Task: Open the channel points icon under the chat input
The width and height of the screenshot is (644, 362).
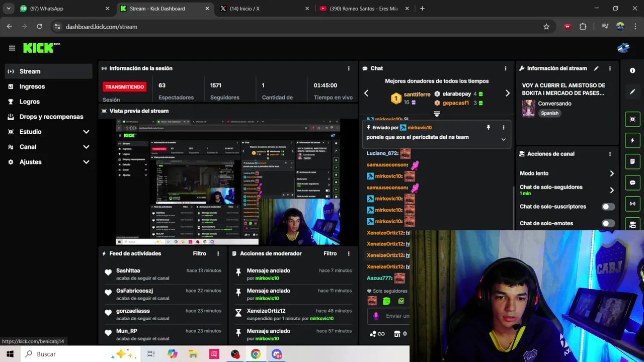Action: (x=373, y=334)
